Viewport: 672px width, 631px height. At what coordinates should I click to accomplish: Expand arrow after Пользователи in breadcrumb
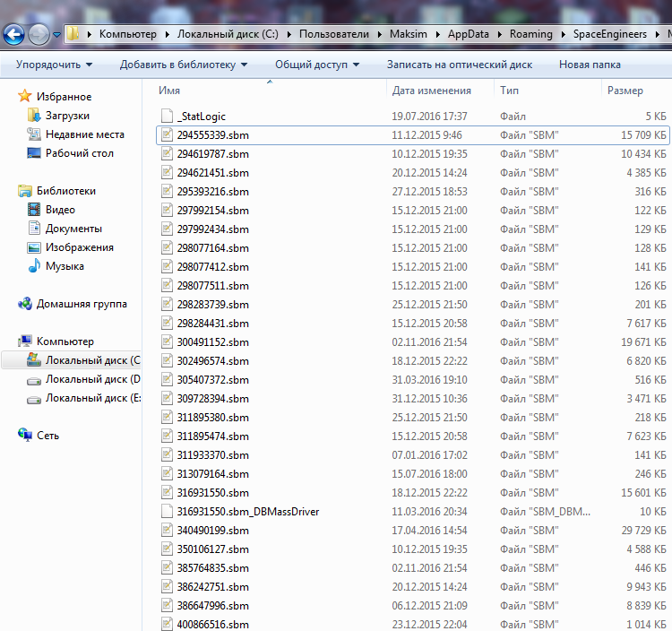coord(379,34)
